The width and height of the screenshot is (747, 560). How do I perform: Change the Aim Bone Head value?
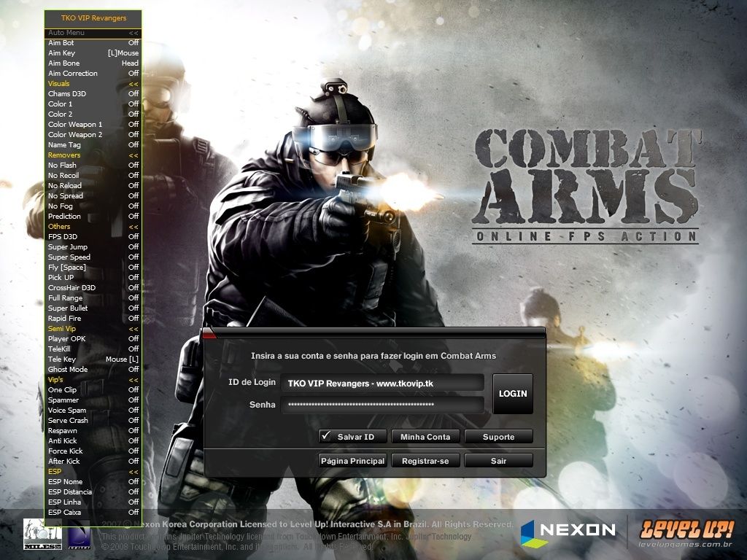coord(130,63)
